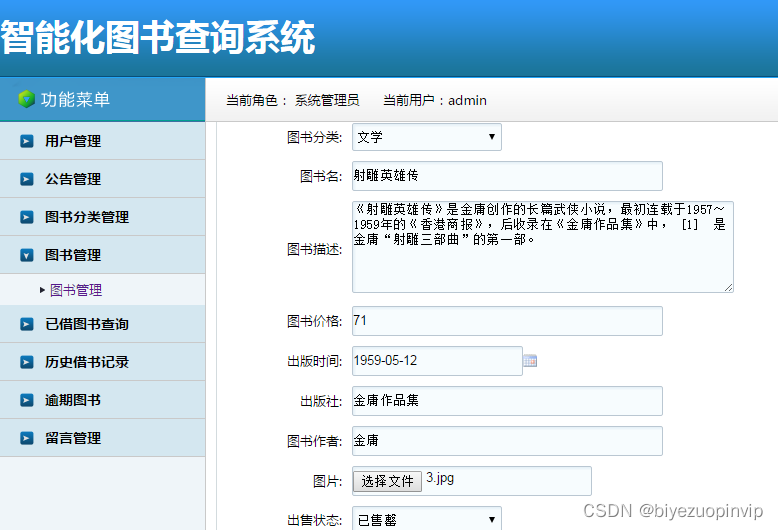Open the calendar date picker icon
The height and width of the screenshot is (530, 778).
click(x=530, y=361)
